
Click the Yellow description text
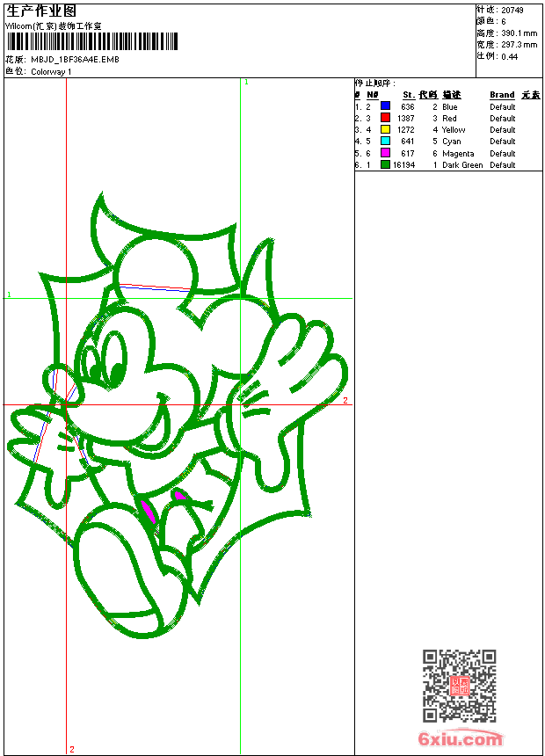(x=454, y=130)
